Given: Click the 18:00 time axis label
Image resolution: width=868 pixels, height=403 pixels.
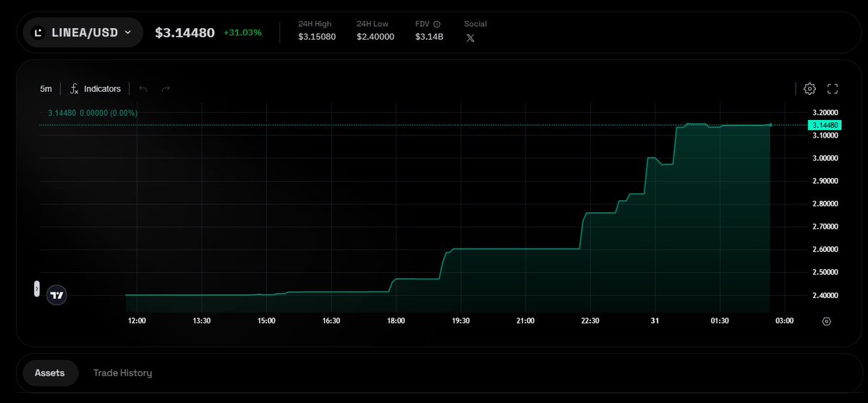Looking at the screenshot, I should (x=396, y=321).
